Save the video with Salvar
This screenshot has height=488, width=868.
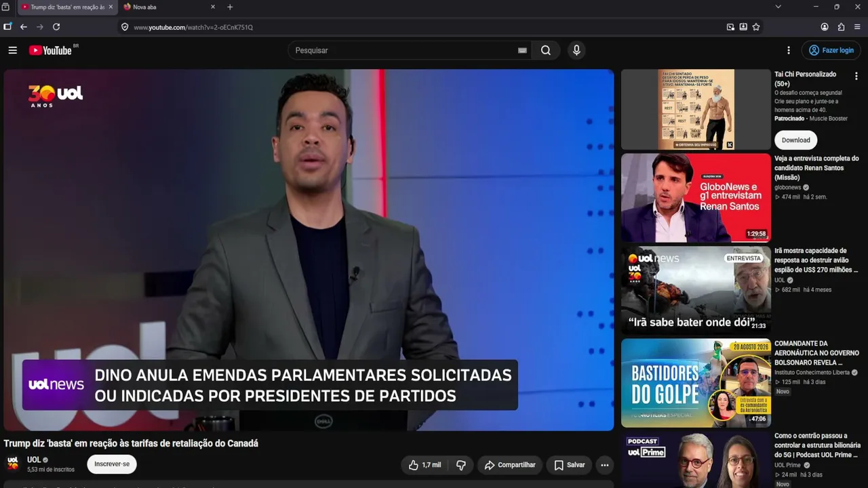(569, 465)
